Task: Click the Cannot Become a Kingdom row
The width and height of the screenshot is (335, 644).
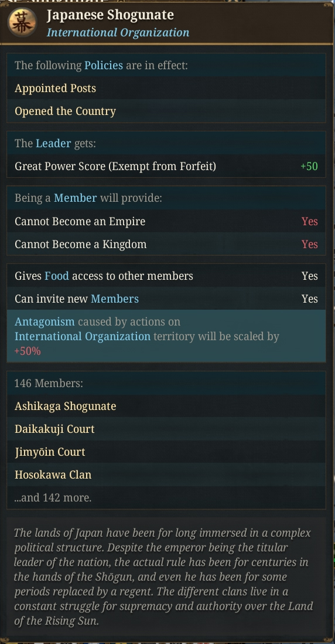Action: pyautogui.click(x=166, y=245)
